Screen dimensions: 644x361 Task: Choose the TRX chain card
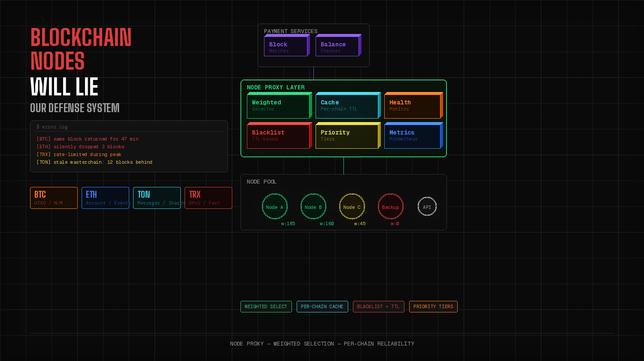click(208, 198)
